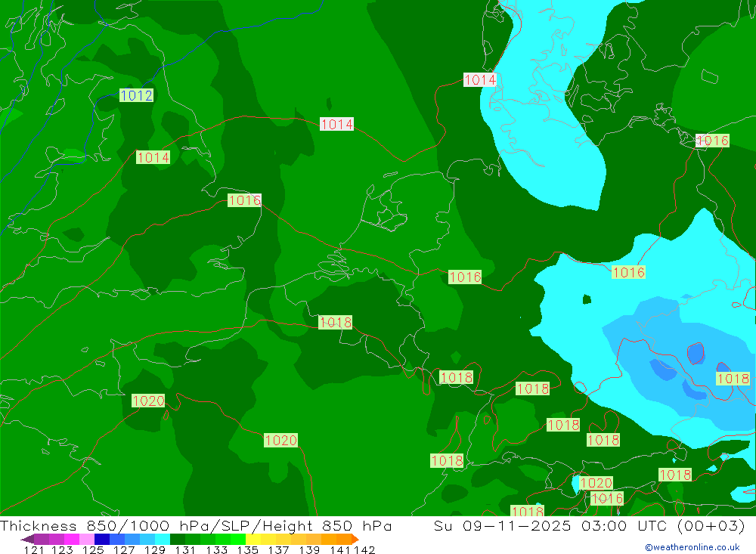The image size is (756, 554).
Task: Select the 139 legend value
Action: 309,550
